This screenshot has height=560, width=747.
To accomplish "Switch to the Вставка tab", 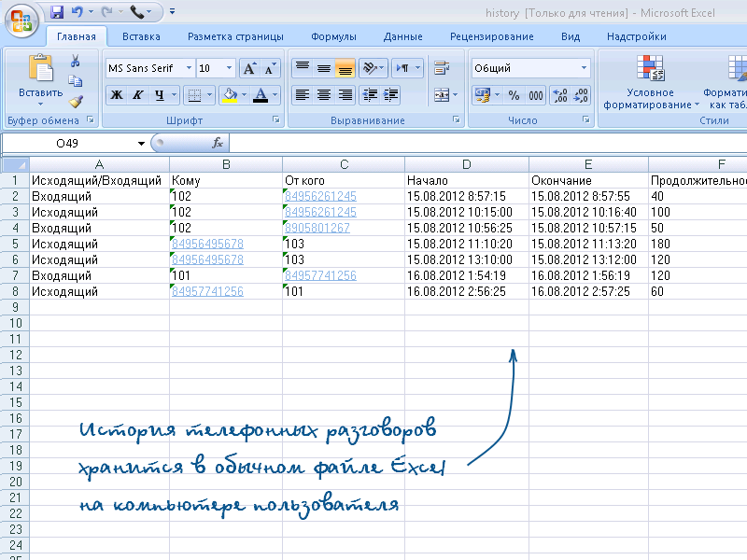I will 141,36.
